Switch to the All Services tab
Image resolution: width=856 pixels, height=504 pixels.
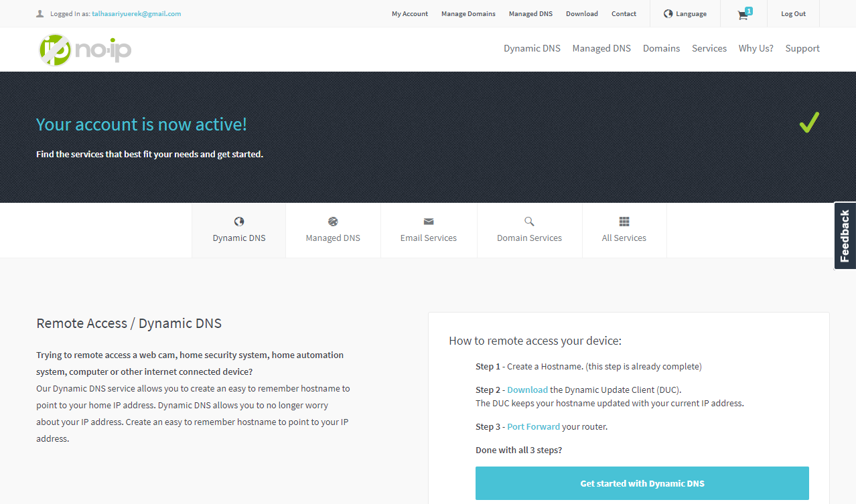624,230
